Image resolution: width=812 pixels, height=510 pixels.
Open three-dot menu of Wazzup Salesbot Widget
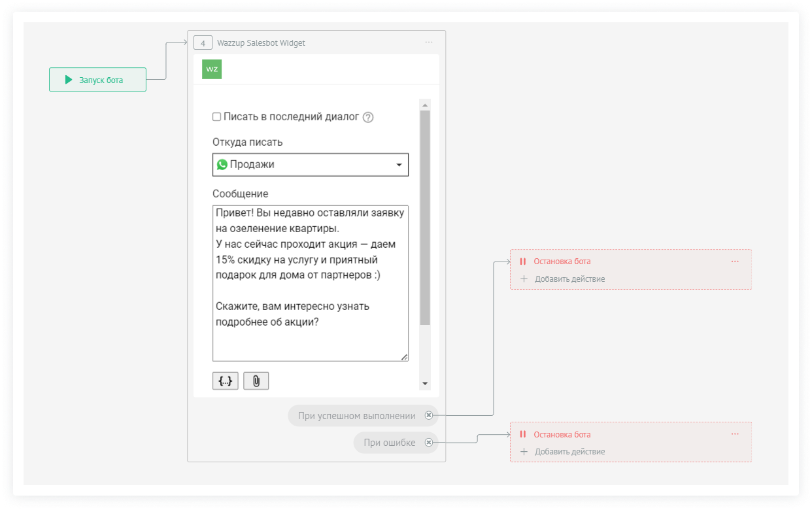pyautogui.click(x=429, y=42)
